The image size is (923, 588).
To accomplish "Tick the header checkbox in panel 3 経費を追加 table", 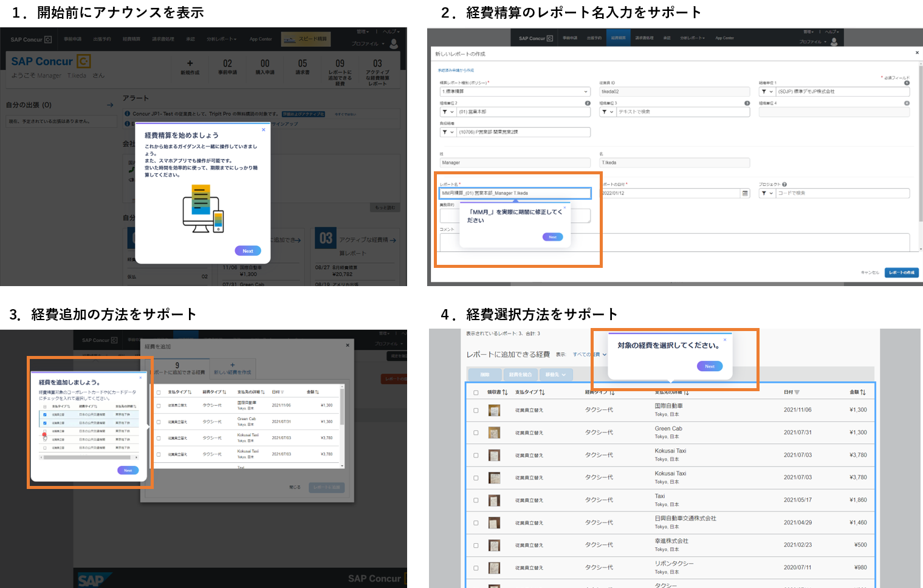I will 159,392.
